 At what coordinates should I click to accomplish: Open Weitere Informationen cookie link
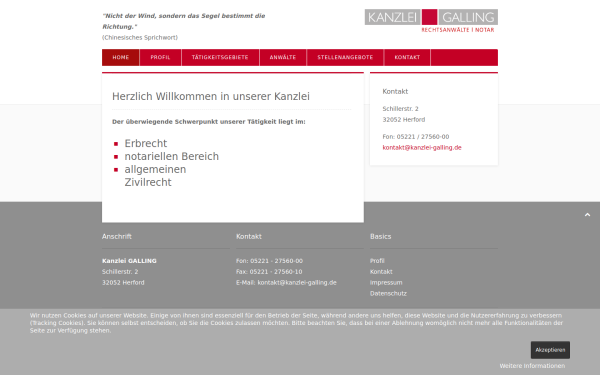pyautogui.click(x=532, y=366)
